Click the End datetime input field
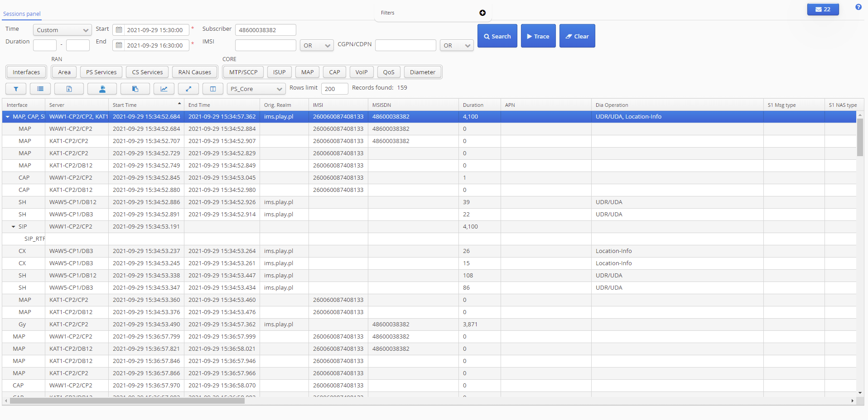Screen dimensions: 868x420 coord(156,45)
